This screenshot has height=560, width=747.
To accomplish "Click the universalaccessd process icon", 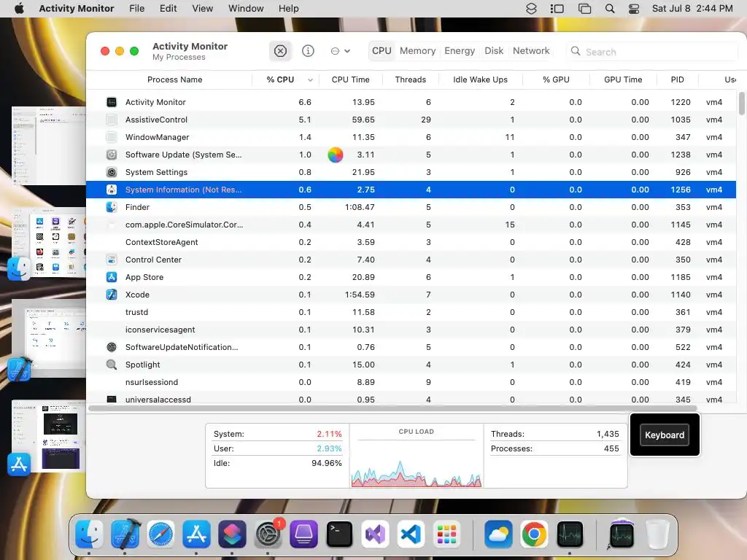I will click(112, 399).
